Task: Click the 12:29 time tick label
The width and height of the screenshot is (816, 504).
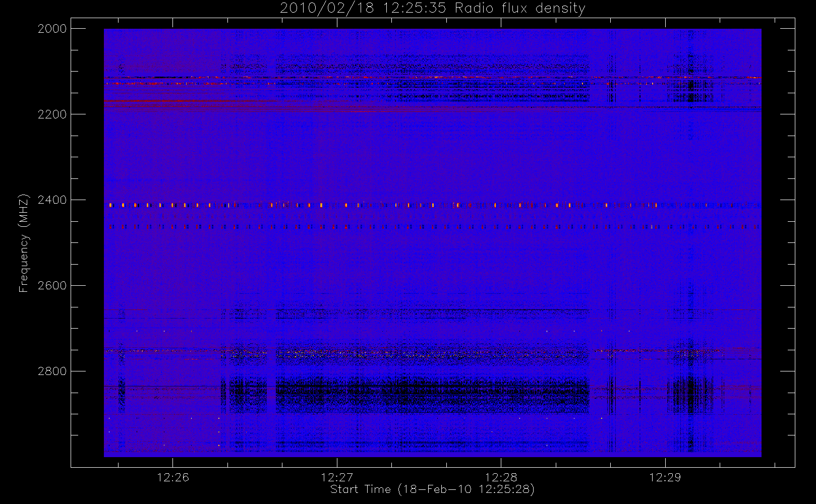Action: tap(665, 477)
